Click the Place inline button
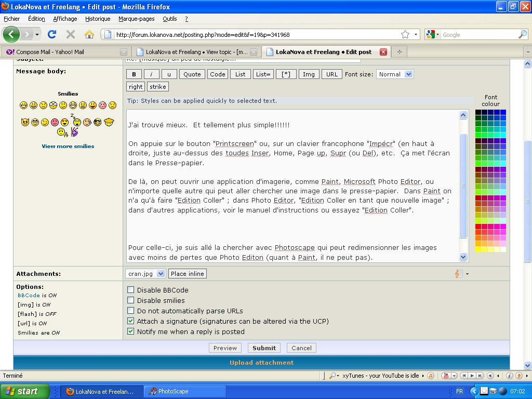Image resolution: width=532 pixels, height=399 pixels. 187,274
